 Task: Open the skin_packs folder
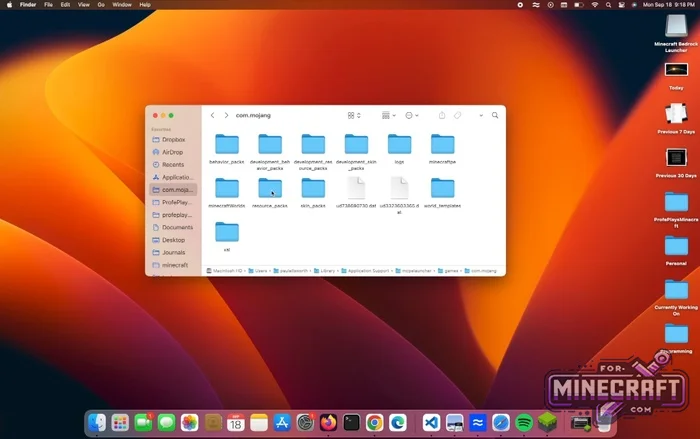(x=313, y=188)
